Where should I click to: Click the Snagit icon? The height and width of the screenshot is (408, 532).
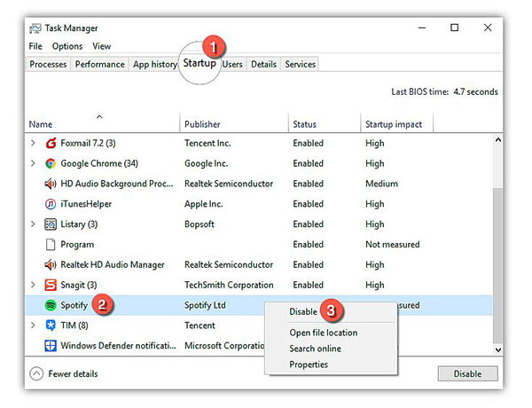pos(51,285)
